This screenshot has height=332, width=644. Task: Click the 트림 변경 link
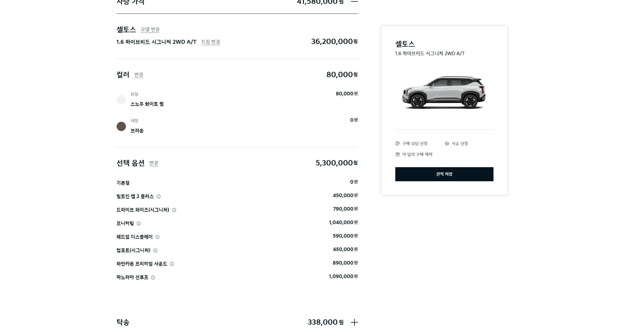click(x=211, y=42)
